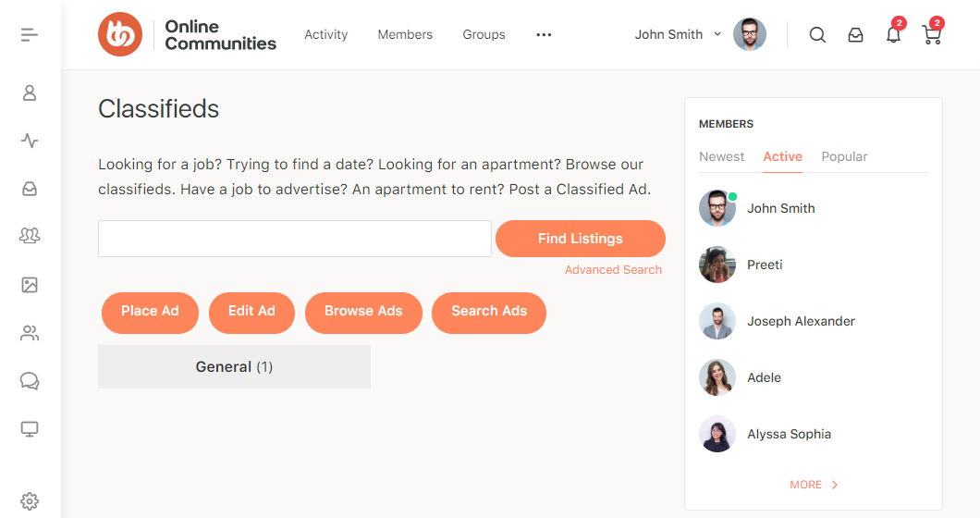This screenshot has height=518, width=980.
Task: Open the forums chat bubble sidebar icon
Action: 30,381
